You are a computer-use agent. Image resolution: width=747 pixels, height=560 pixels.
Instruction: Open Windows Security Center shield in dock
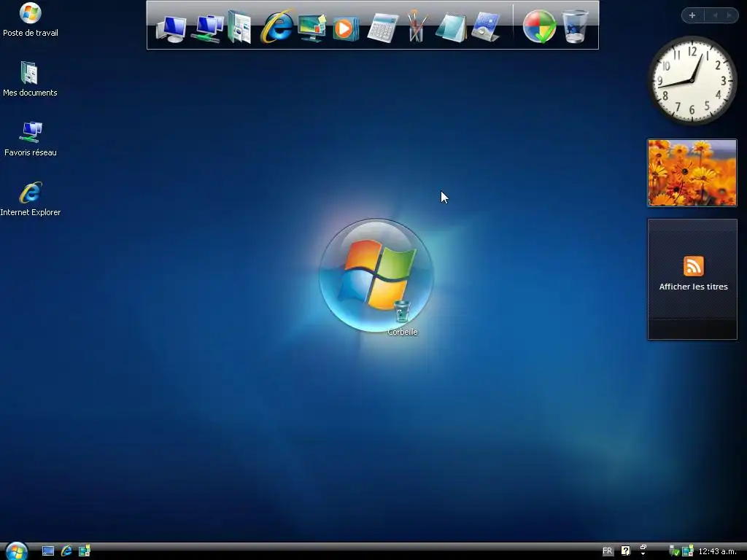point(539,27)
